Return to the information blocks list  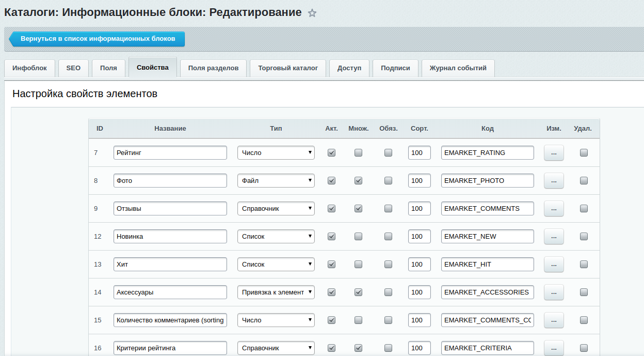tap(98, 39)
